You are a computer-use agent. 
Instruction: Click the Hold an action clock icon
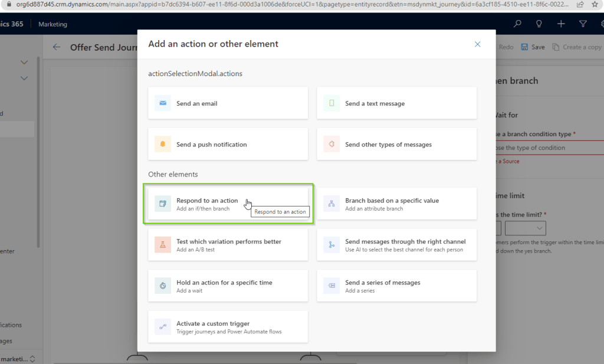click(163, 286)
